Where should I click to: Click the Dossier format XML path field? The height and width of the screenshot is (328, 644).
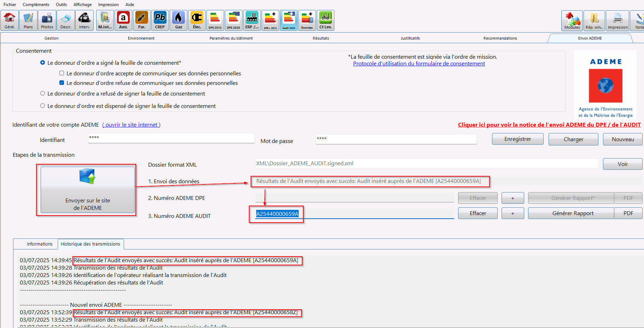[x=427, y=163]
